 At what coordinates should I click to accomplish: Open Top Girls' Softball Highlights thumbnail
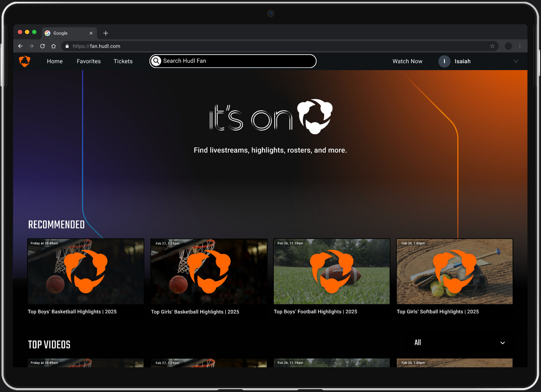pos(455,272)
